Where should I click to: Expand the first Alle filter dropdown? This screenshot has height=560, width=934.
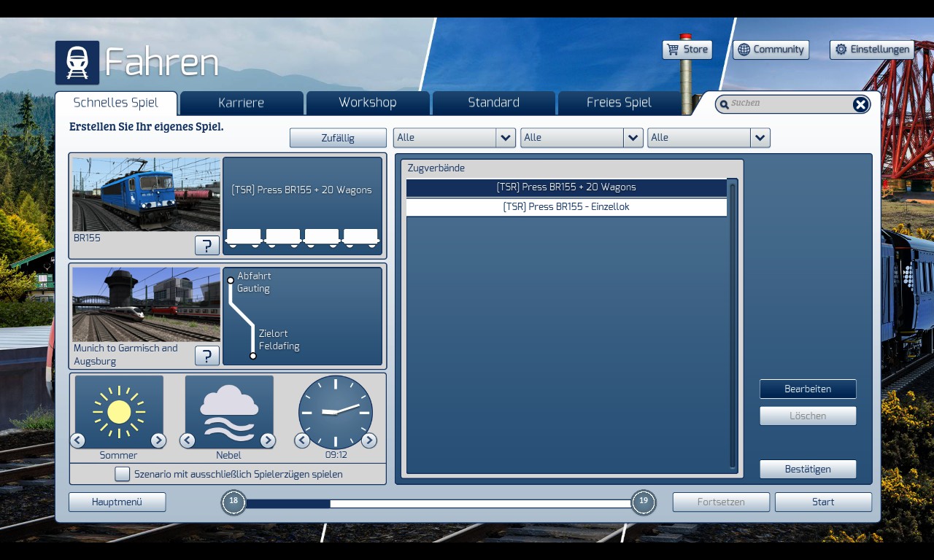coord(506,138)
